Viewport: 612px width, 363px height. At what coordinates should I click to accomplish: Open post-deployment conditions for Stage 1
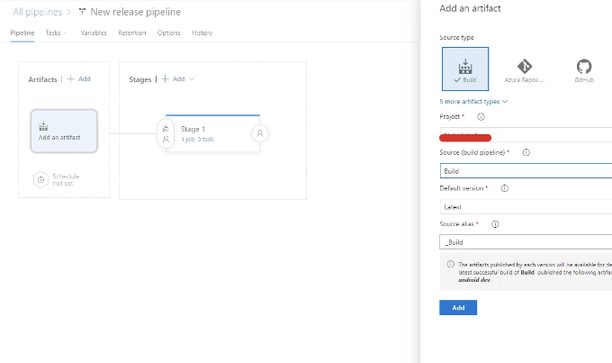point(260,133)
